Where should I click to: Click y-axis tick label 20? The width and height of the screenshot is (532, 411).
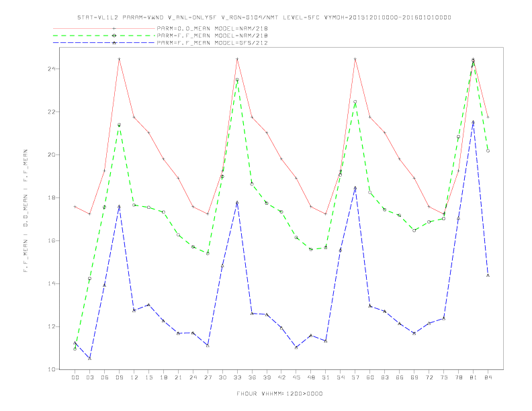click(52, 154)
